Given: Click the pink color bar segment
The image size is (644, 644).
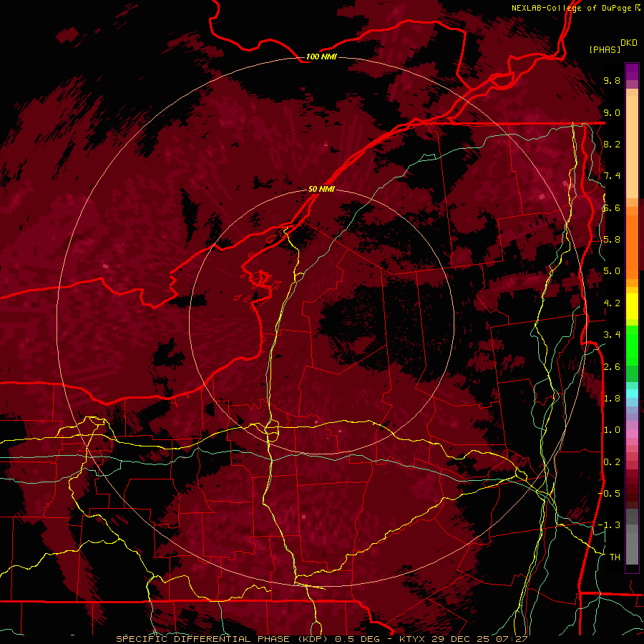Looking at the screenshot, I should coord(632,434).
